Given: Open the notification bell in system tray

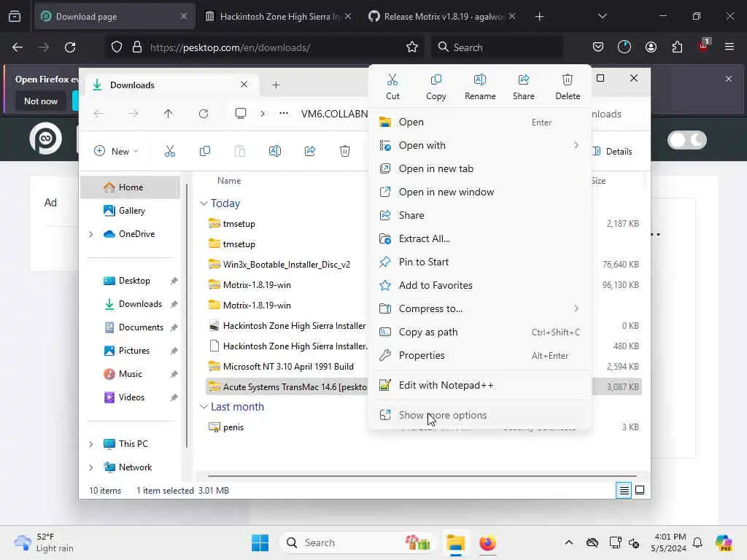Looking at the screenshot, I should pos(697,542).
